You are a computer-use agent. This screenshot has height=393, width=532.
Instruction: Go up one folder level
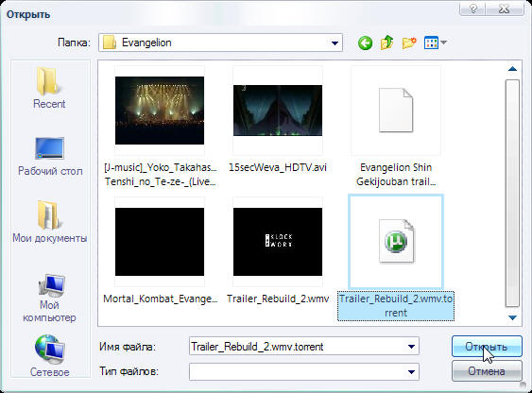tap(386, 43)
